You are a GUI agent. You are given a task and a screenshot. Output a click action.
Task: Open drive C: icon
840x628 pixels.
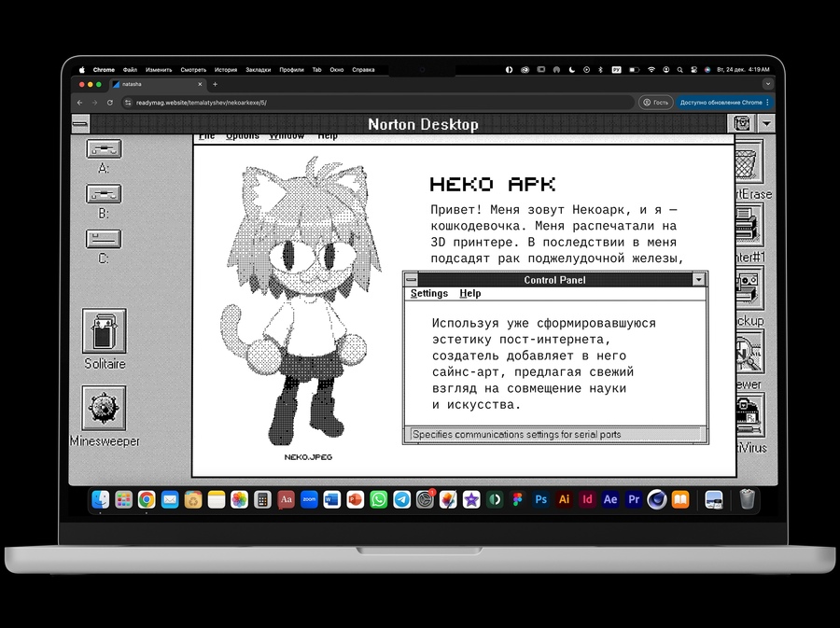coord(103,238)
